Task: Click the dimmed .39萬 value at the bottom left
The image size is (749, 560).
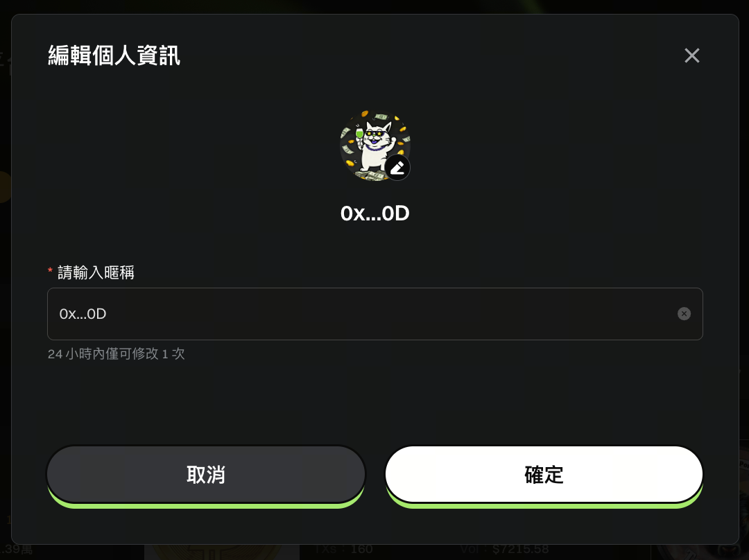Action: 16,550
